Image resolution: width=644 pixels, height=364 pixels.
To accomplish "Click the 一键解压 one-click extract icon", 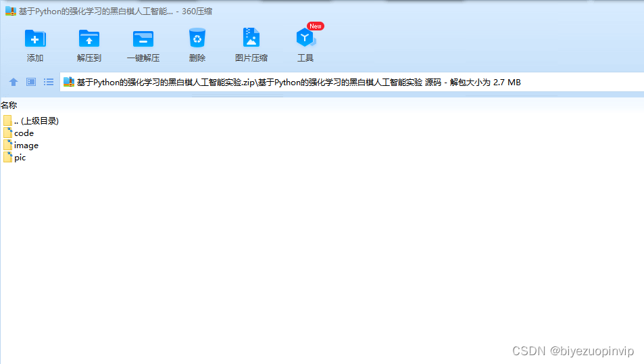I will (x=143, y=39).
